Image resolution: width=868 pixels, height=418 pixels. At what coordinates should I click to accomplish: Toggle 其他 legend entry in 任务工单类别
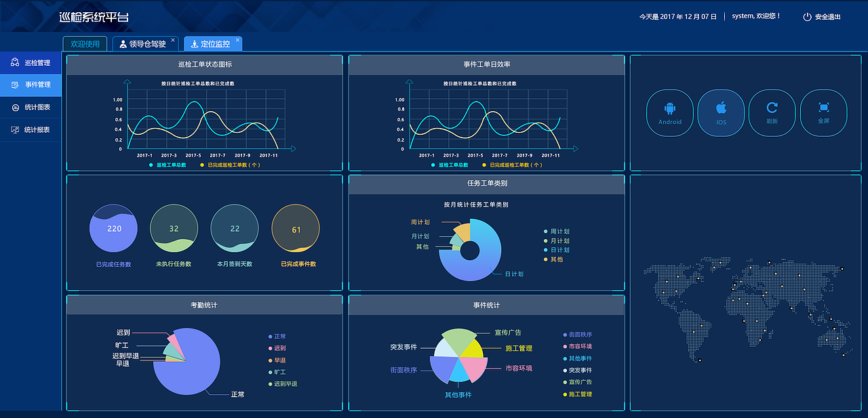coord(553,259)
